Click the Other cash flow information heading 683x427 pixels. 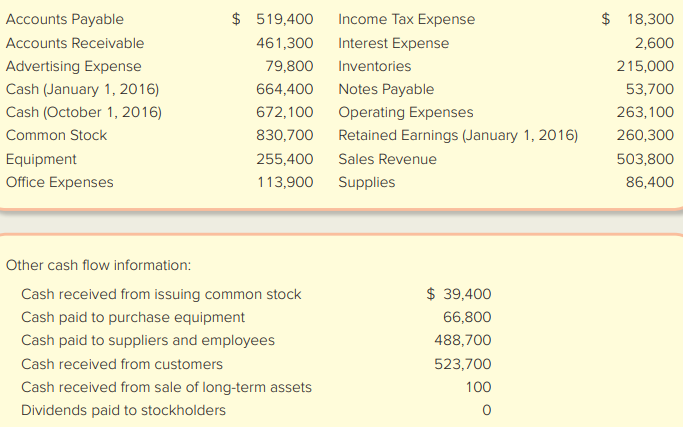coord(98,266)
